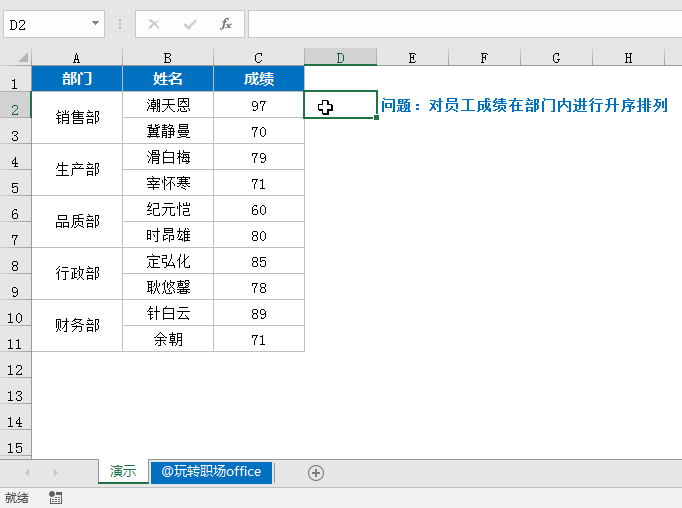Viewport: 682px width, 508px height.
Task: Click the D2 fill handle square
Action: [x=376, y=117]
